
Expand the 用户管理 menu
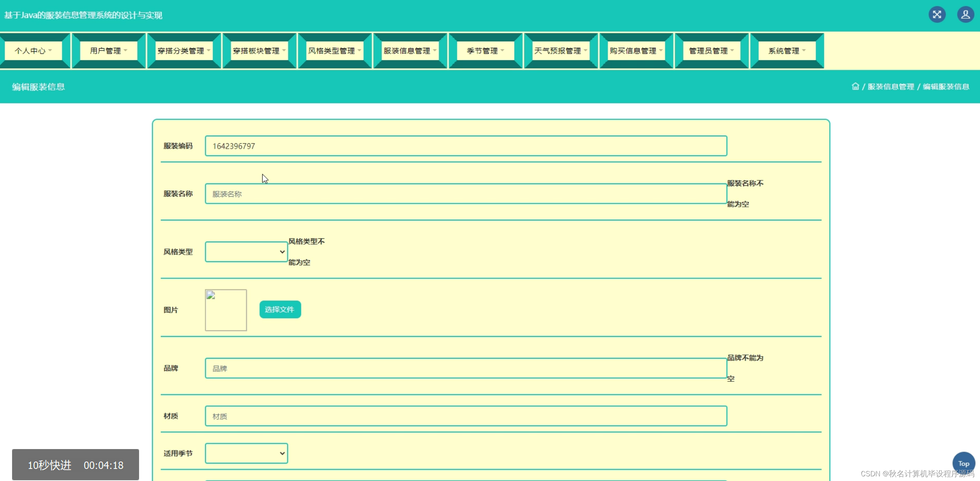(108, 51)
